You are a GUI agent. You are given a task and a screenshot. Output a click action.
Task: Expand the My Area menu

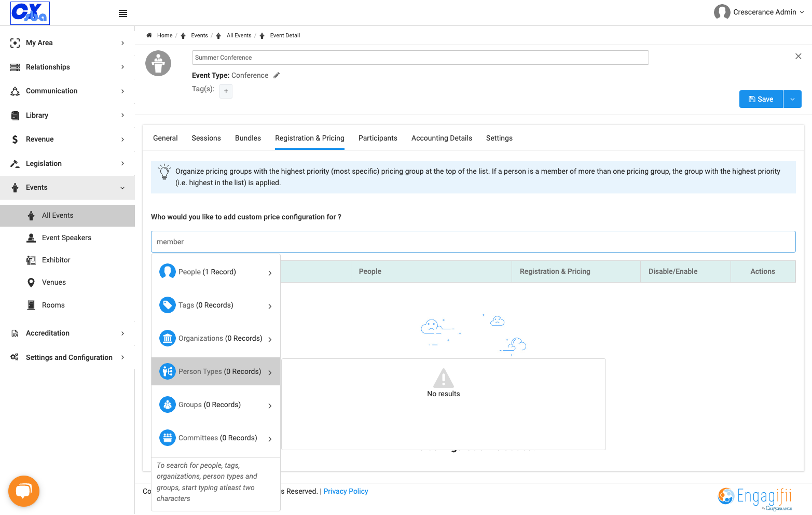point(67,43)
